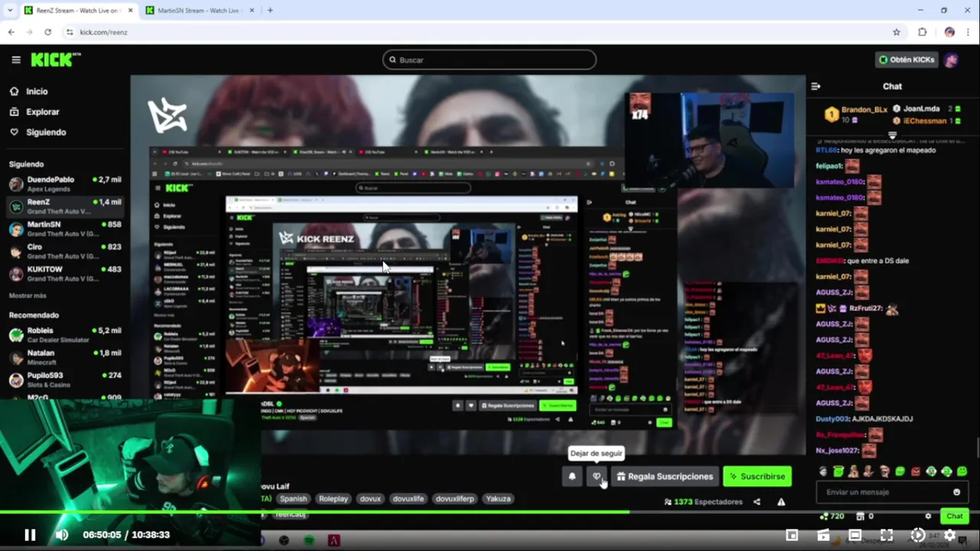
Task: Open playback speed circular icon
Action: [x=918, y=535]
